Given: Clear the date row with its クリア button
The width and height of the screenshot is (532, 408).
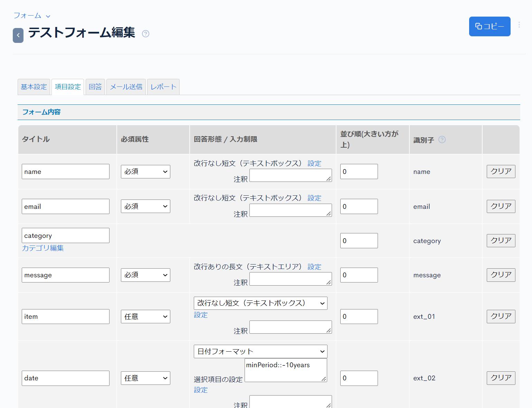Looking at the screenshot, I should click(500, 378).
